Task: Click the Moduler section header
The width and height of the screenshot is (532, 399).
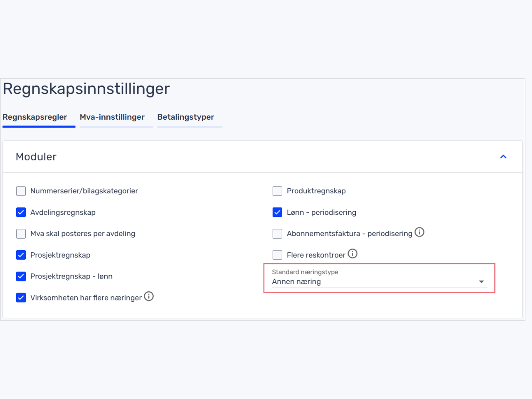Action: [263, 157]
